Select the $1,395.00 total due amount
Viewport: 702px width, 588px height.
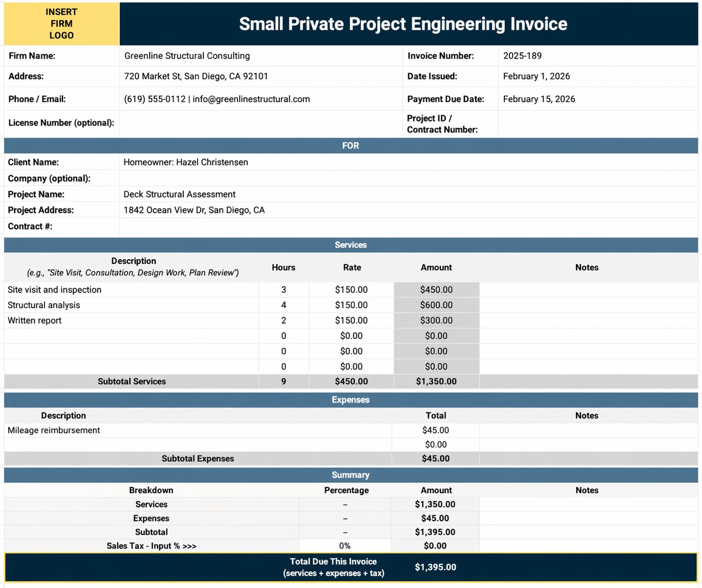[x=436, y=567]
